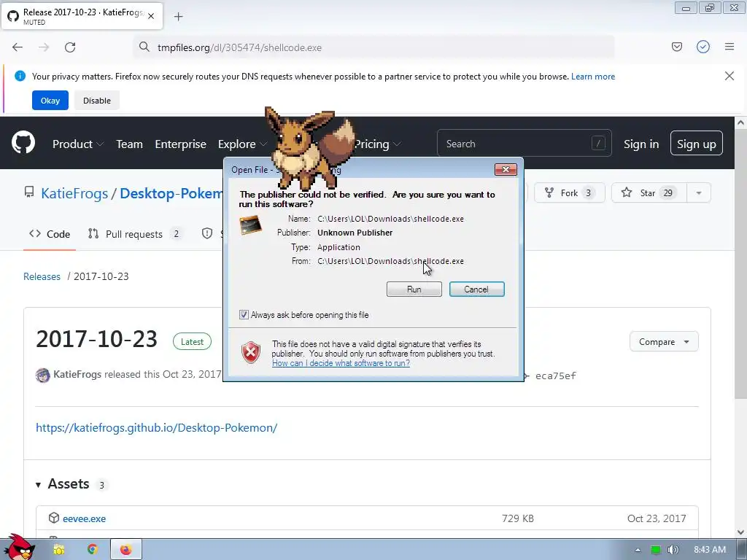Screen dimensions: 747x560
Task: Open File Explorer from the taskbar
Action: point(59,550)
